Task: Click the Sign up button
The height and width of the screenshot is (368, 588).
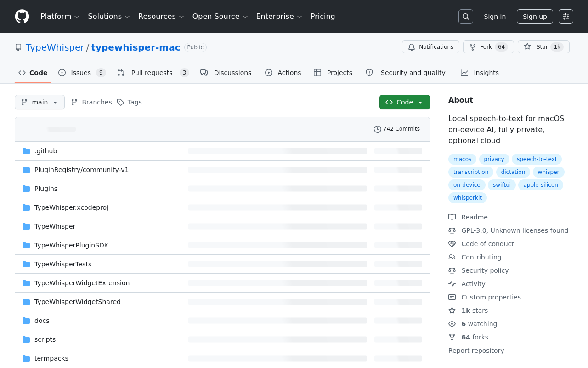Action: click(x=535, y=17)
